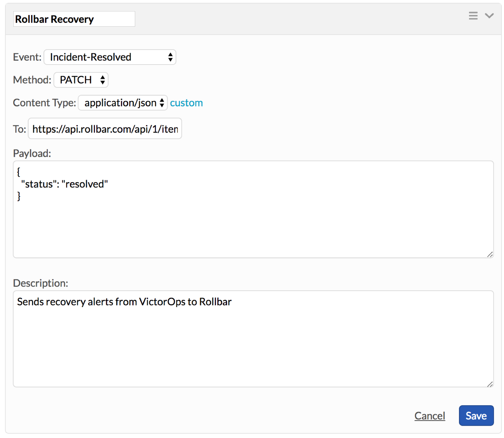Screen dimensions: 504x438
Task: Click the Content Type dropdown's arrow indicator
Action: [162, 103]
